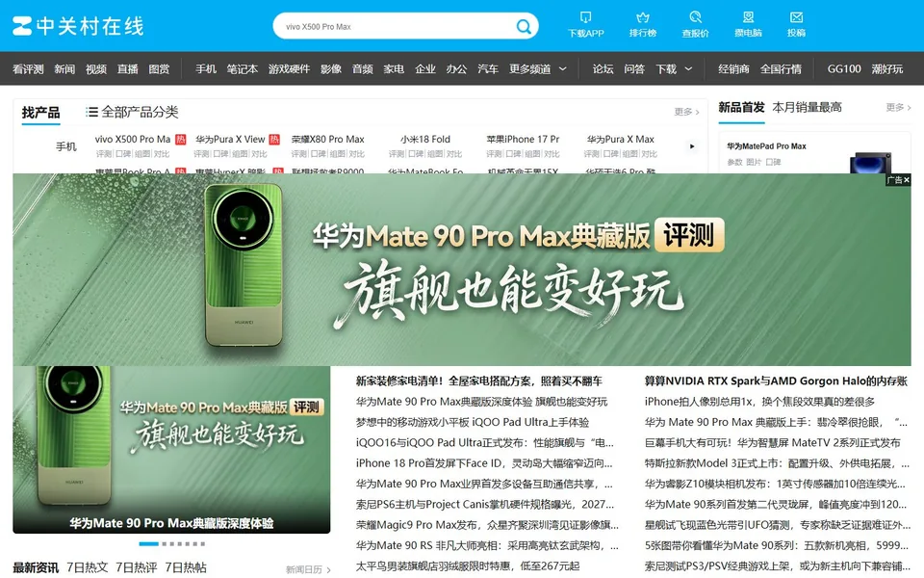The height and width of the screenshot is (578, 924).
Task: Open 小米18 Fold product link
Action: pos(424,139)
